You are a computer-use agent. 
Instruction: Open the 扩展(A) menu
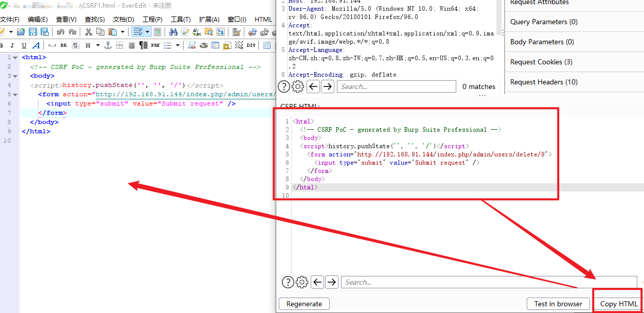pyautogui.click(x=209, y=20)
